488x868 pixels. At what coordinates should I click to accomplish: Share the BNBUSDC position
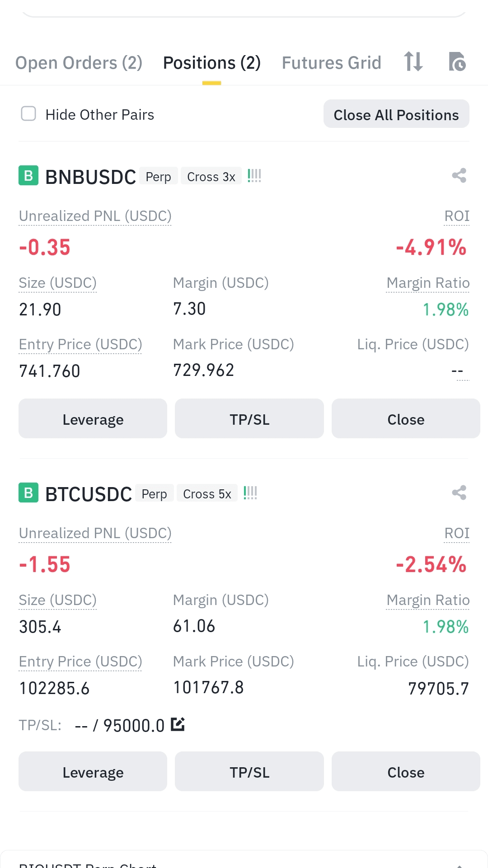(459, 175)
